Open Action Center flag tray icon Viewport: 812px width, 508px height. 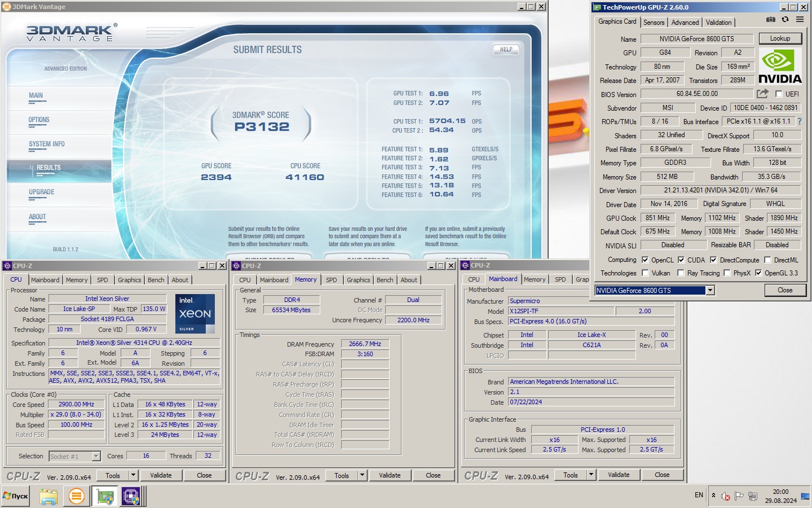click(x=739, y=496)
